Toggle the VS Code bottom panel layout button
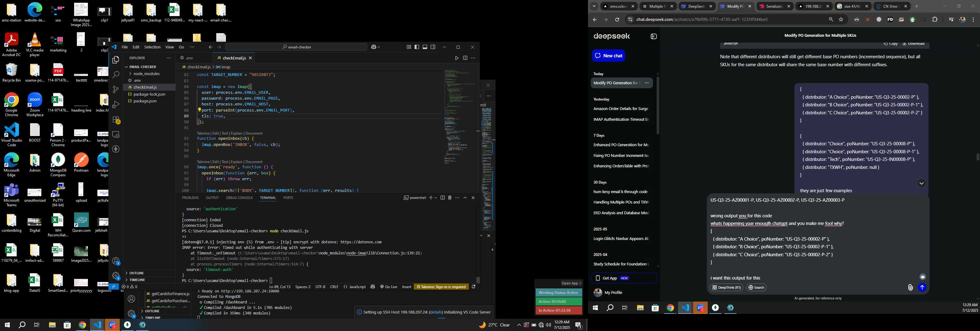Image resolution: width=980 pixels, height=331 pixels. coord(424,47)
